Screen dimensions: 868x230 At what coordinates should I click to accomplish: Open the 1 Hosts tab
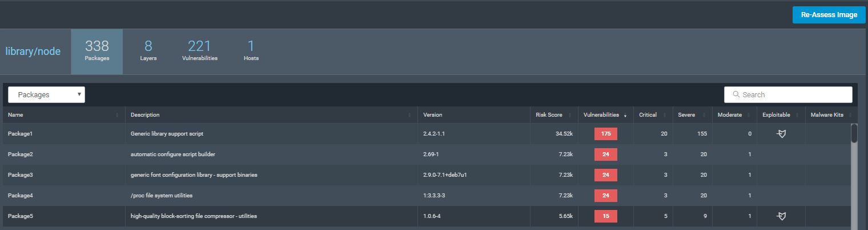251,51
